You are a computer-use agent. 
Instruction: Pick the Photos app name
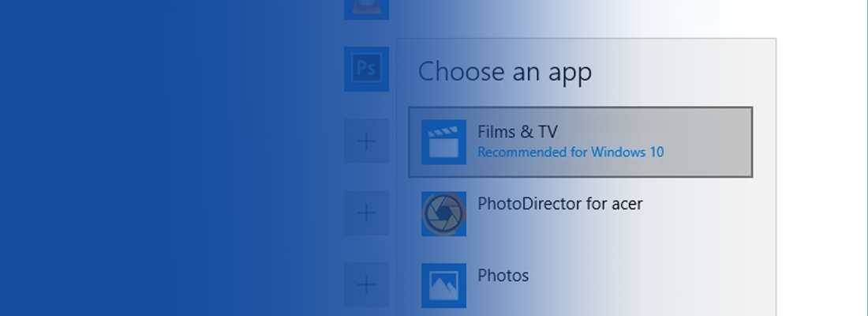(503, 276)
